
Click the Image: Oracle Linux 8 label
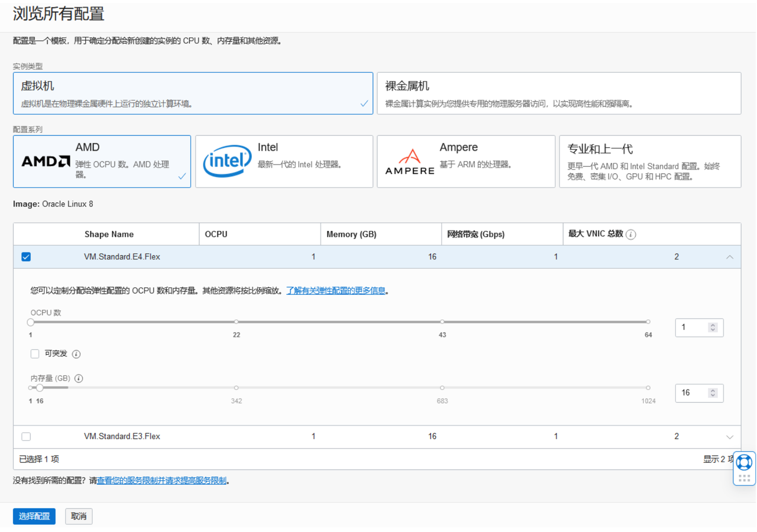(x=53, y=204)
